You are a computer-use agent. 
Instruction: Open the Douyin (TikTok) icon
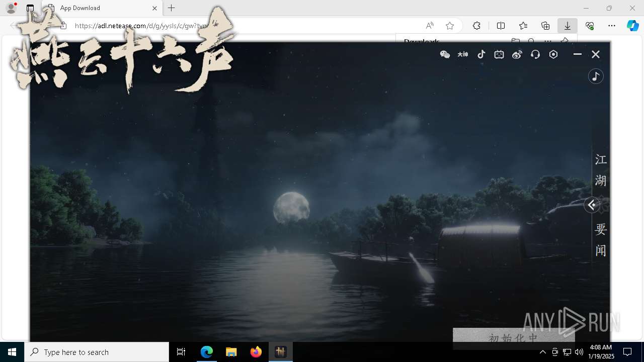pyautogui.click(x=481, y=54)
